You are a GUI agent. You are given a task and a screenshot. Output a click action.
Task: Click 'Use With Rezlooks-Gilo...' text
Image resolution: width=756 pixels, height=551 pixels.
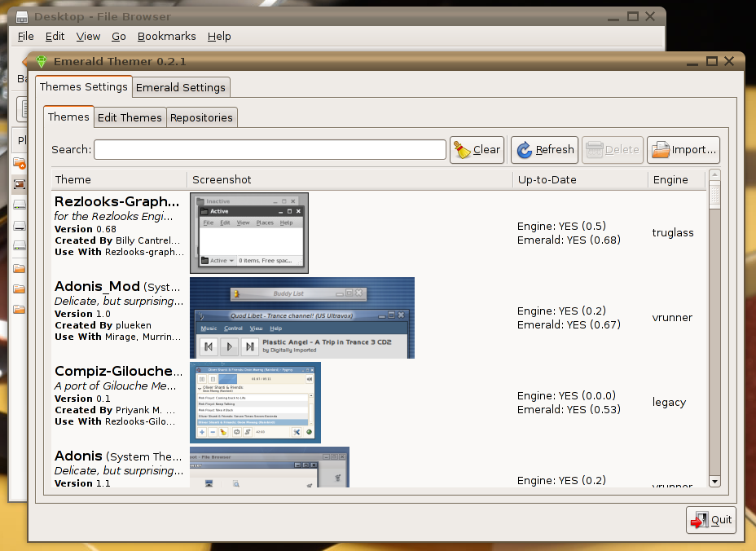pos(115,421)
